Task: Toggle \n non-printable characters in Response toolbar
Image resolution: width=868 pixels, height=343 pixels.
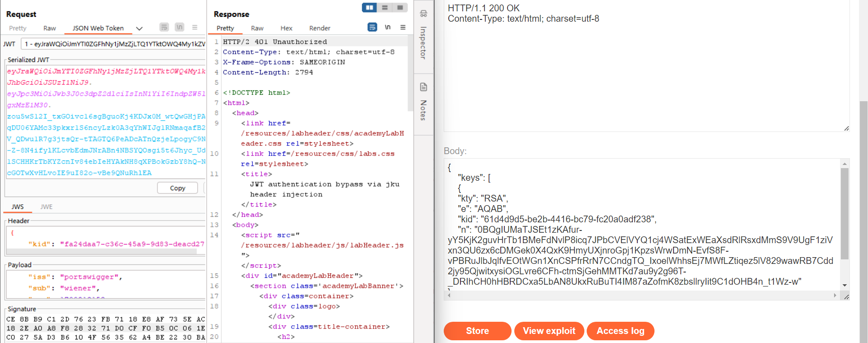Action: [388, 27]
